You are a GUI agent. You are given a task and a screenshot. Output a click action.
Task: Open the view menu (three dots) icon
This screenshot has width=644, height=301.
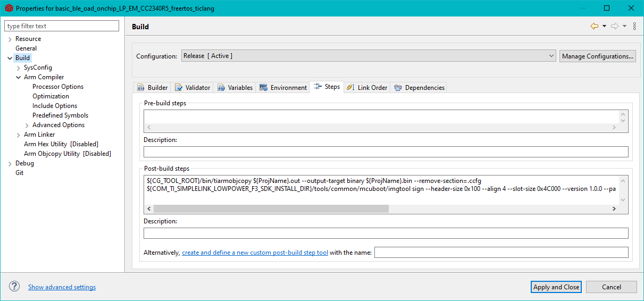click(634, 26)
